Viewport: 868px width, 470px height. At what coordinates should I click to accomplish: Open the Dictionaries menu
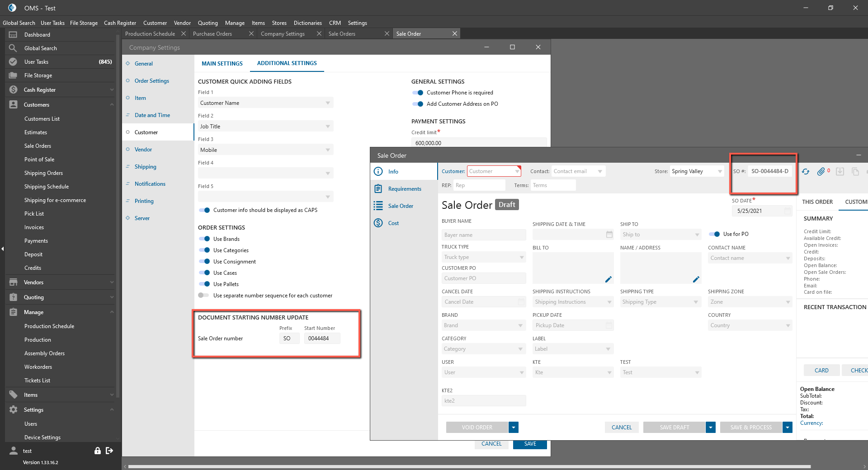[x=307, y=23]
